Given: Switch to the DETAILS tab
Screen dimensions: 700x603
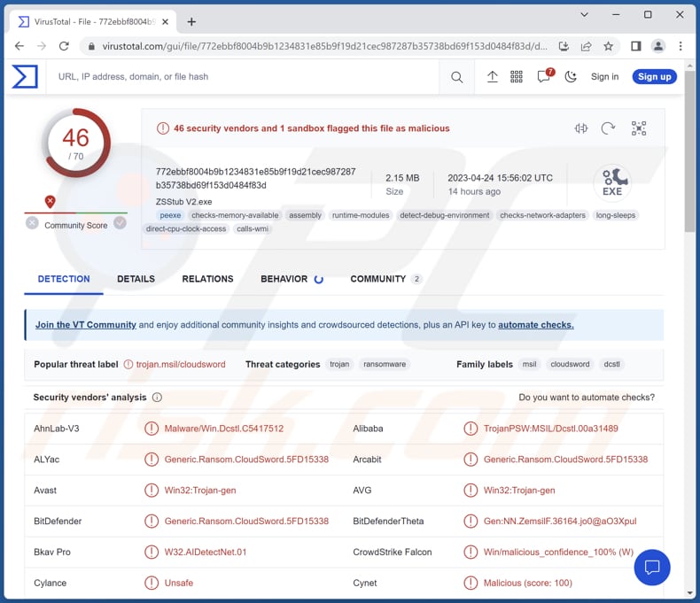Looking at the screenshot, I should tap(136, 279).
